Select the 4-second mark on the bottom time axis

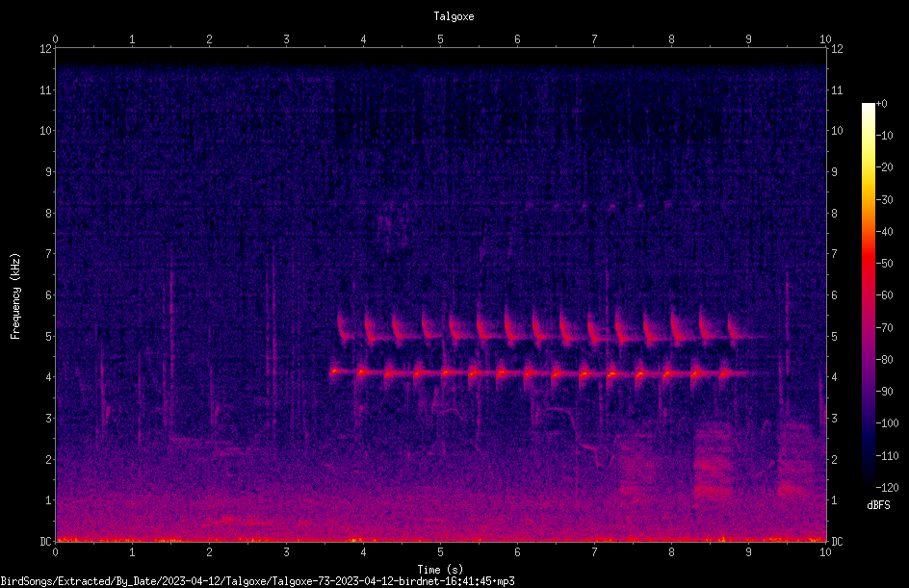363,552
